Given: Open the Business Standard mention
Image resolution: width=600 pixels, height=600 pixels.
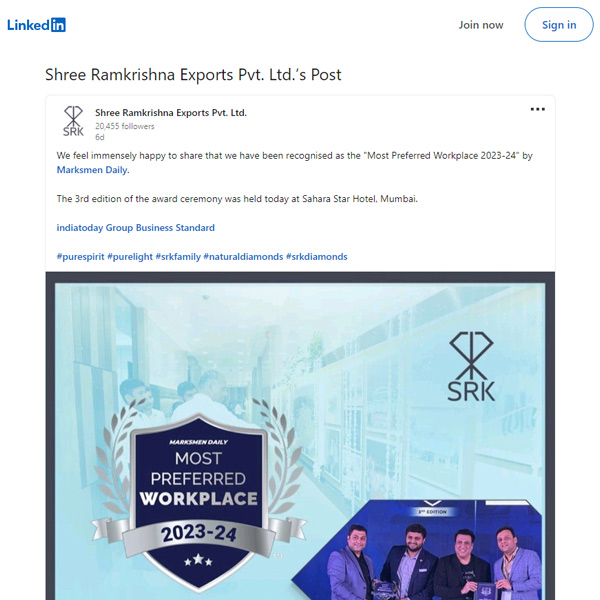Looking at the screenshot, I should pyautogui.click(x=175, y=228).
